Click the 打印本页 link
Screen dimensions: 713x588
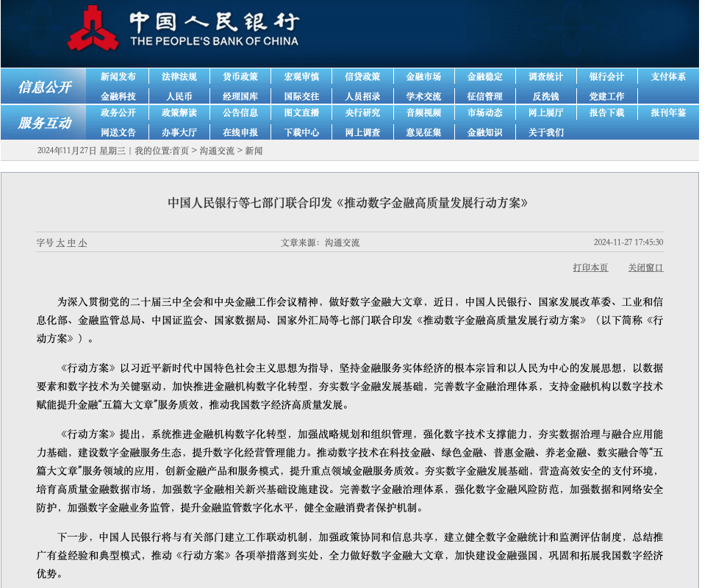(590, 268)
